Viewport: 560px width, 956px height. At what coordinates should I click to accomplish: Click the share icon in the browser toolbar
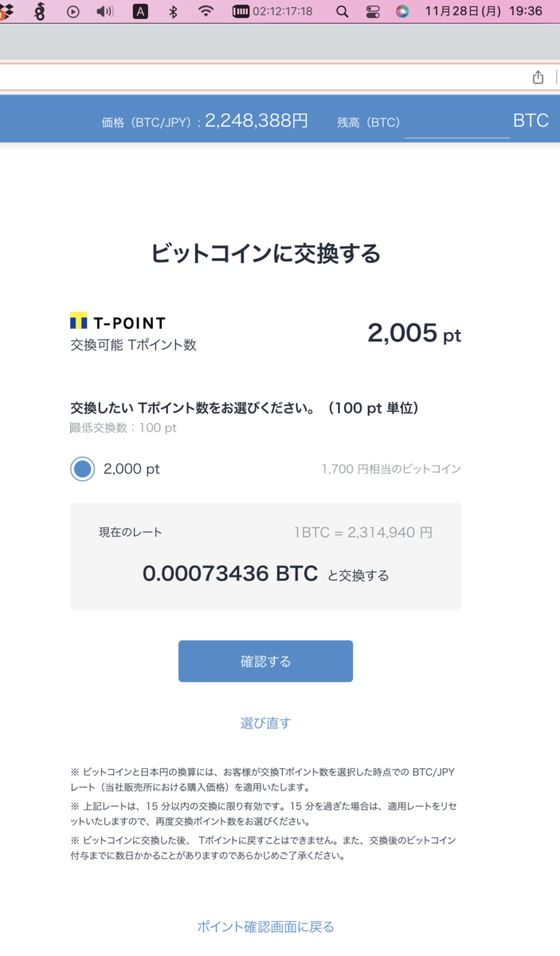click(x=538, y=77)
